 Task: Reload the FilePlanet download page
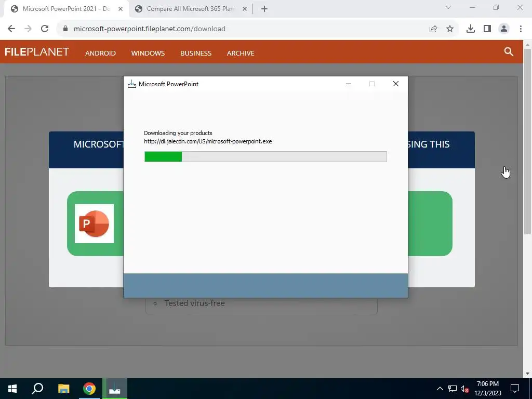coord(45,29)
